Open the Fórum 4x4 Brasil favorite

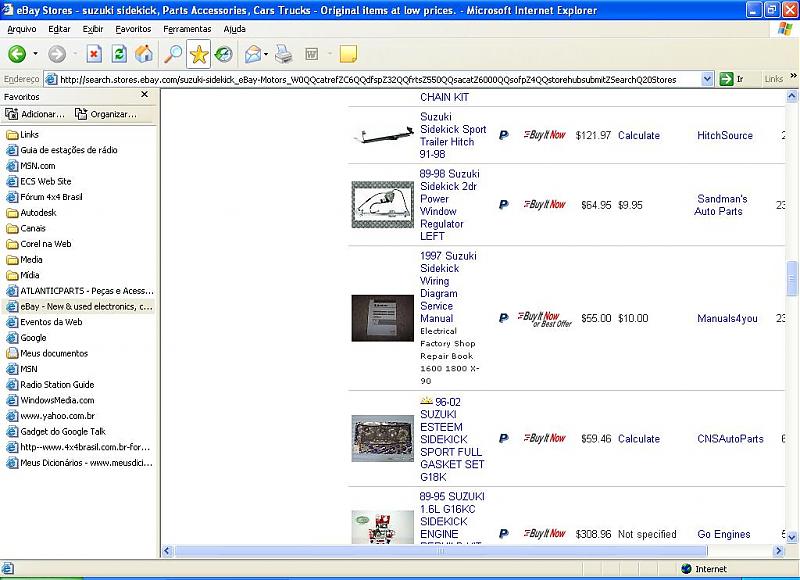click(x=44, y=197)
